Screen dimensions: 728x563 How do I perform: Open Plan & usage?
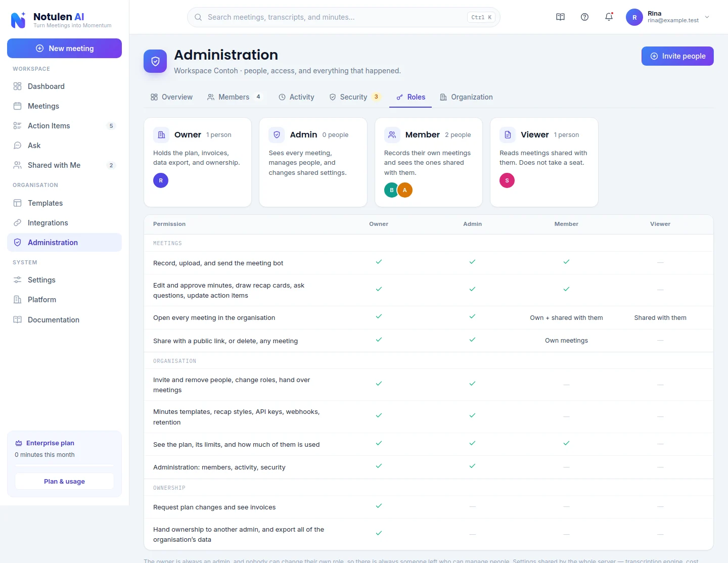tap(64, 482)
